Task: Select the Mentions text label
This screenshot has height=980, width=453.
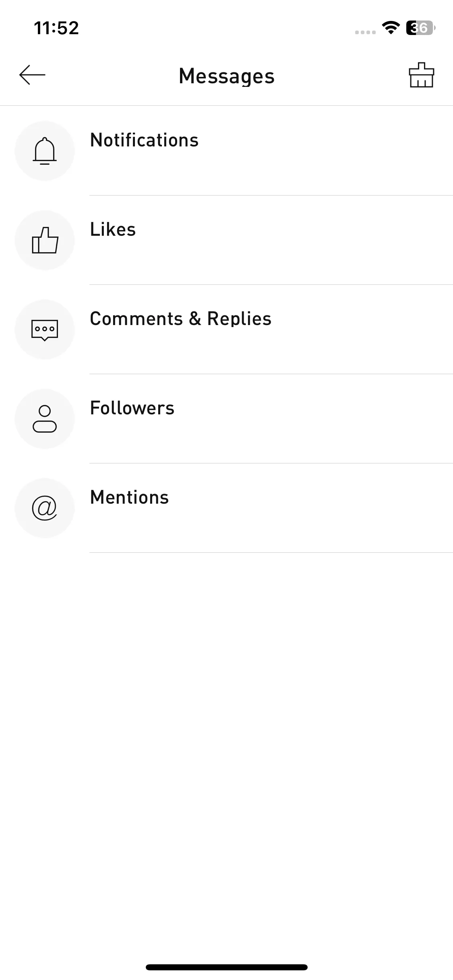Action: tap(129, 497)
